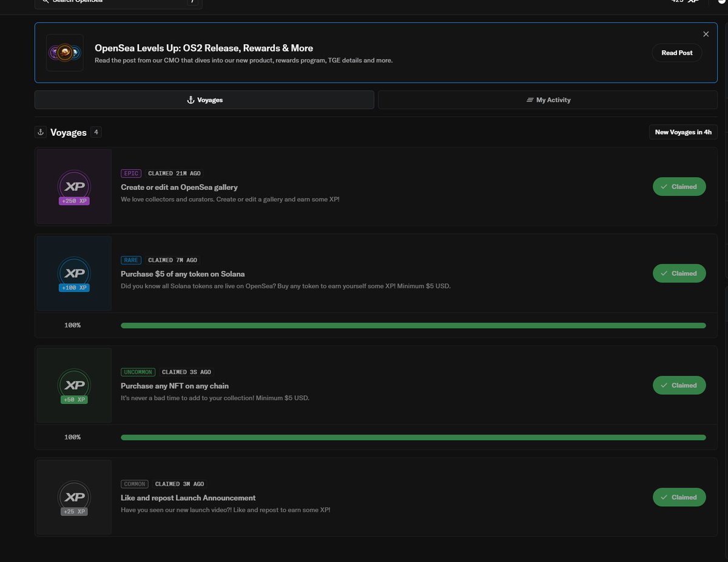
Task: Click the Claimed 21M ago label
Action: [174, 173]
